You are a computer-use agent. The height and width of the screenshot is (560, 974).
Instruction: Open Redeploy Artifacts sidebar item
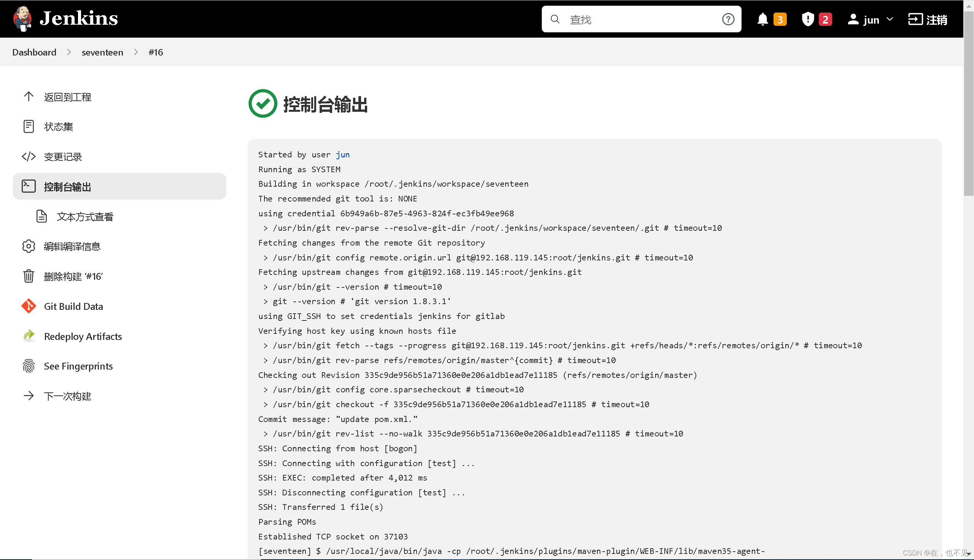point(83,336)
